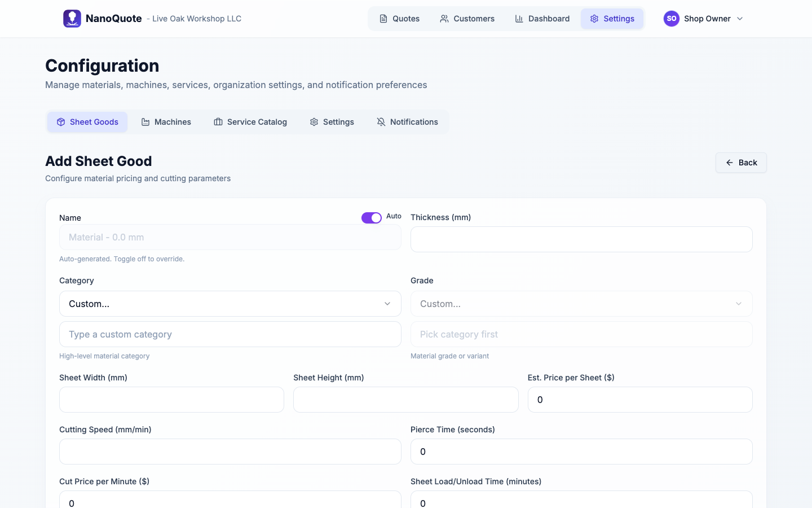Click the Notifications bell icon
This screenshot has width=812, height=508.
coord(381,122)
